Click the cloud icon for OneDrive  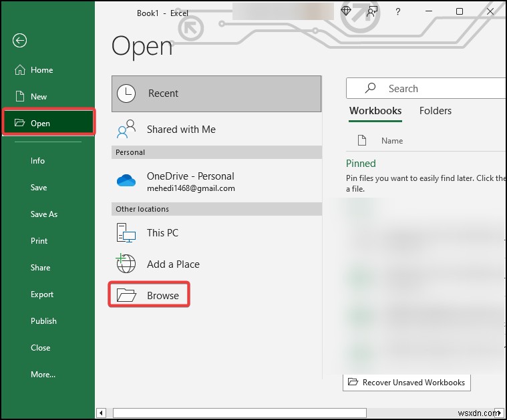(x=126, y=180)
